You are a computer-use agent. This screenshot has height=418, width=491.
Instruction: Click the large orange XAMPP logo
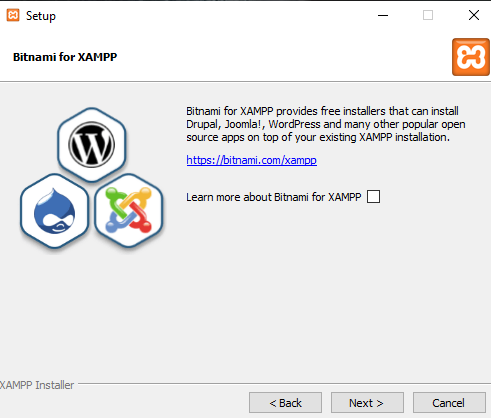pos(471,57)
